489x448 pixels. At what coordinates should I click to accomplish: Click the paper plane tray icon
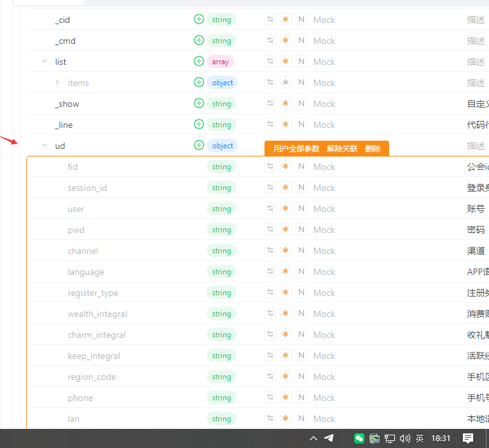click(x=329, y=438)
